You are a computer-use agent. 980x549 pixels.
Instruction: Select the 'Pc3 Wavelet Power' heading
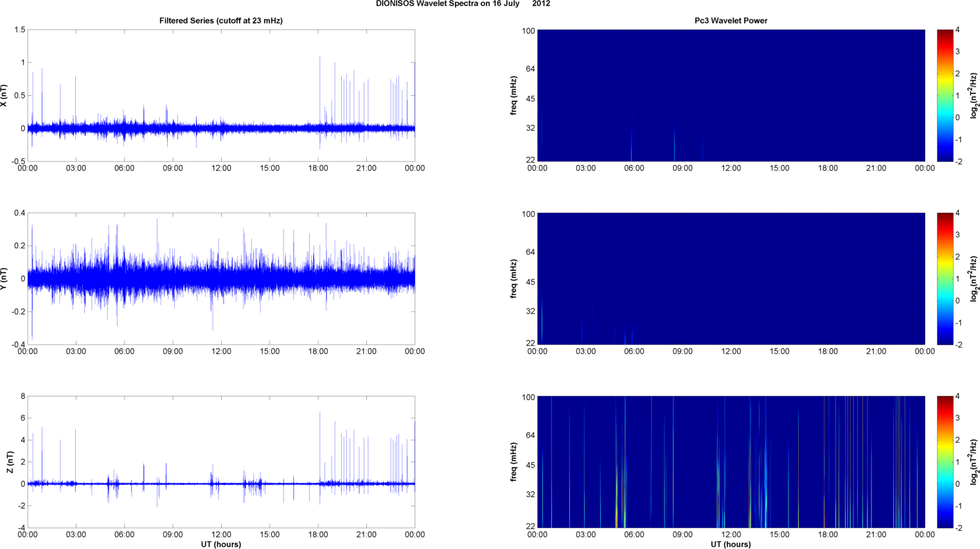[x=731, y=21]
